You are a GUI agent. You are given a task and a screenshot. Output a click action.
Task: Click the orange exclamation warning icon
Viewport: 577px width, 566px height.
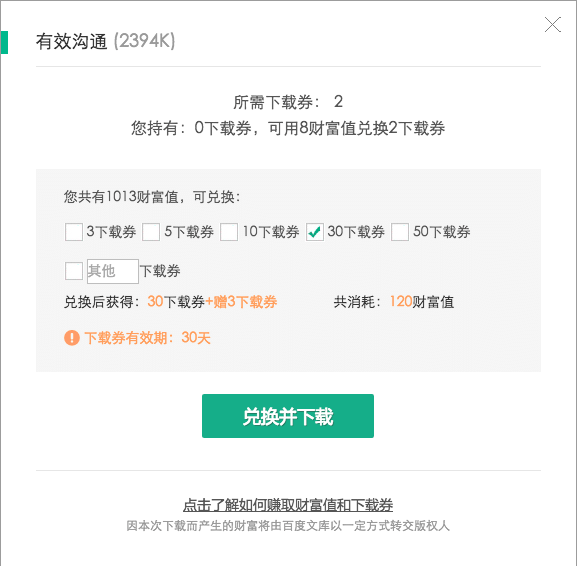coord(72,337)
